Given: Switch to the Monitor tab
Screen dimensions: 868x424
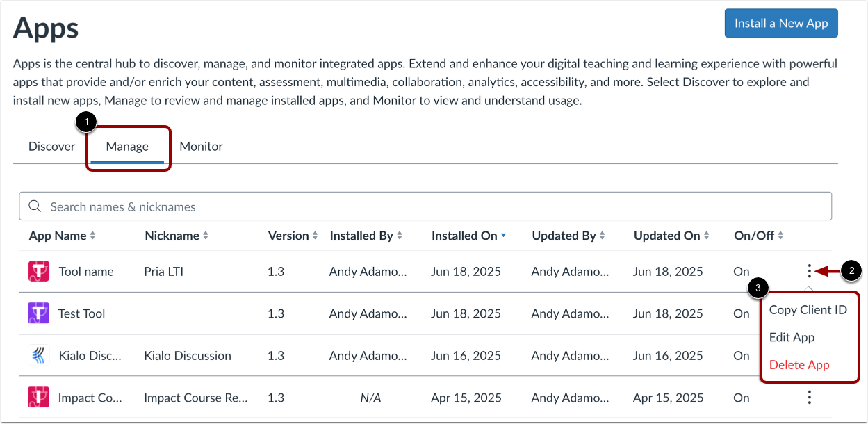Looking at the screenshot, I should click(201, 147).
